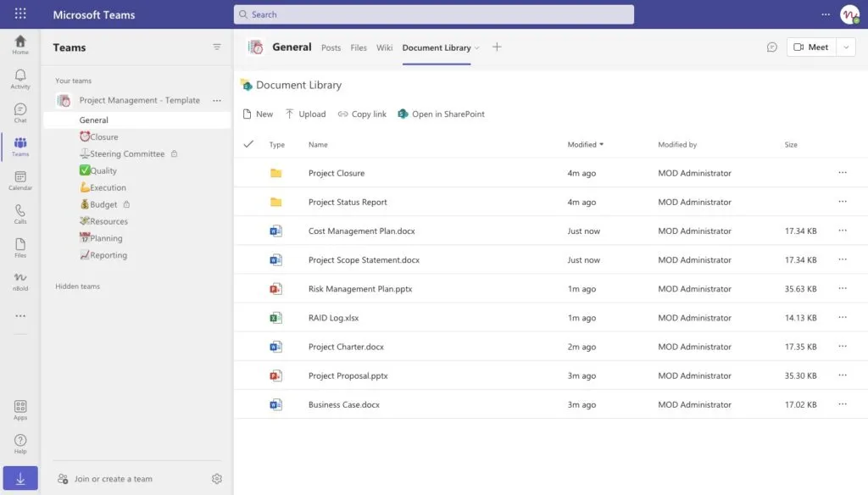Viewport: 868px width, 495px height.
Task: Open Settings and more ellipsis in top bar
Action: click(826, 14)
